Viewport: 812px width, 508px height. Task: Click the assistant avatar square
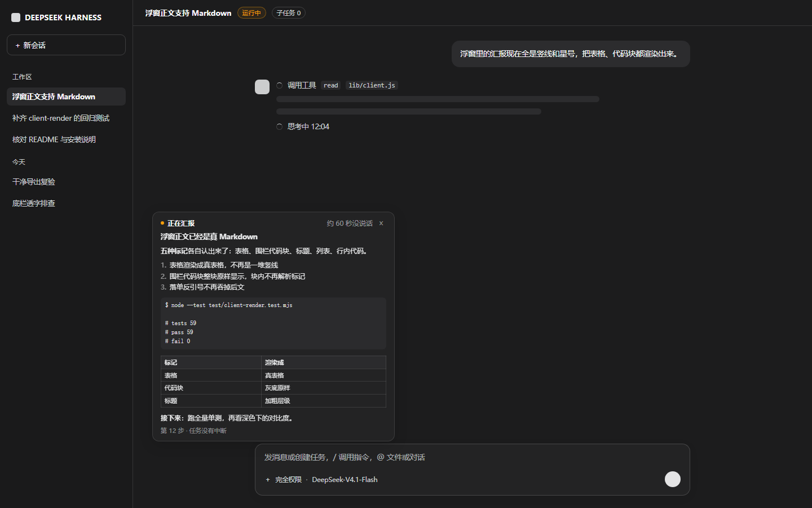(262, 87)
